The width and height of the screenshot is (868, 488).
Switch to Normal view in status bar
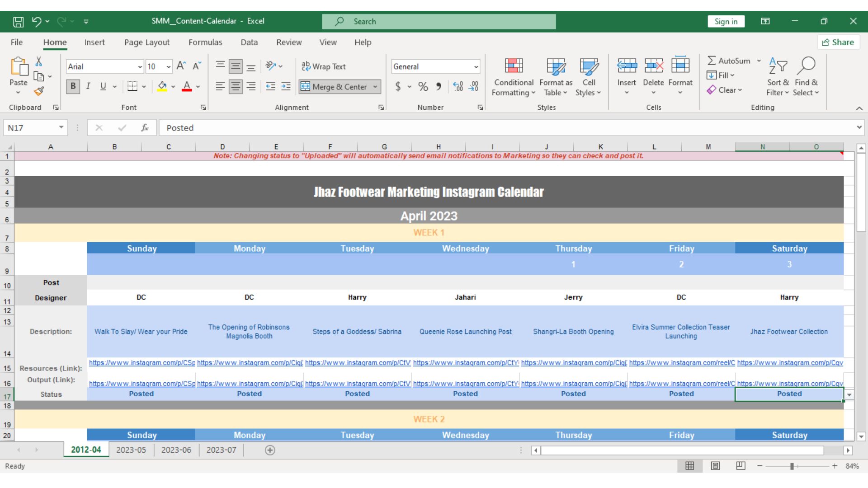690,466
